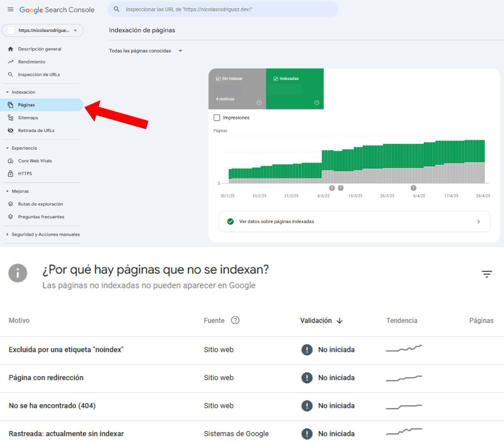
Task: Click the pages icon beside Páginas
Action: [11, 105]
